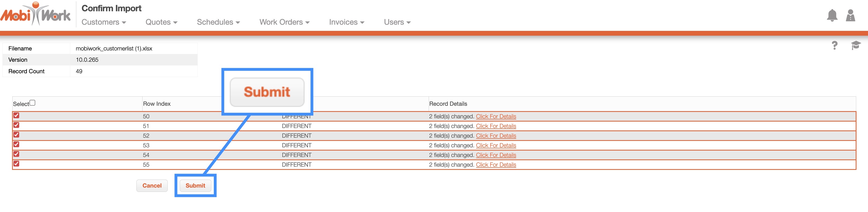Image resolution: width=868 pixels, height=212 pixels.
Task: Open the Schedules dropdown menu
Action: 218,22
